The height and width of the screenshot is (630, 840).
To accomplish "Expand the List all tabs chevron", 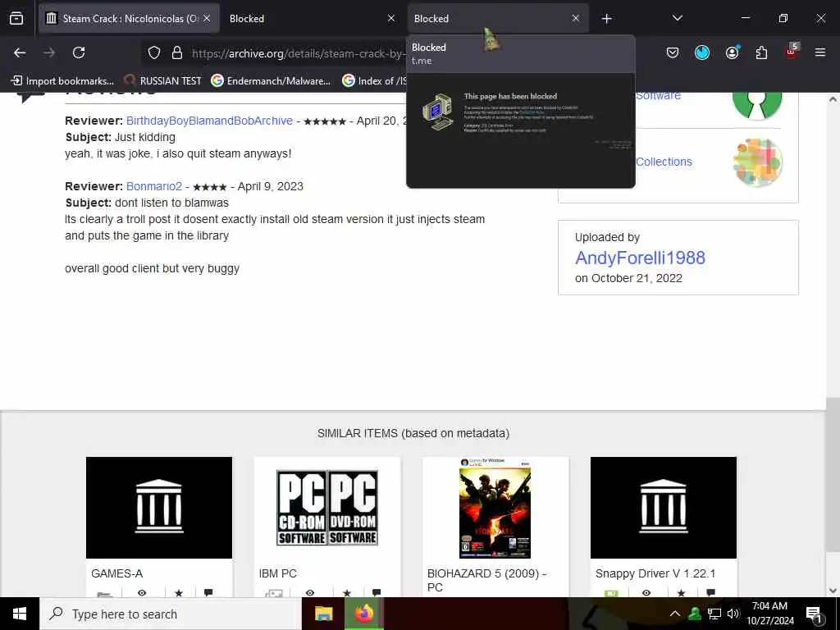I will point(677,18).
